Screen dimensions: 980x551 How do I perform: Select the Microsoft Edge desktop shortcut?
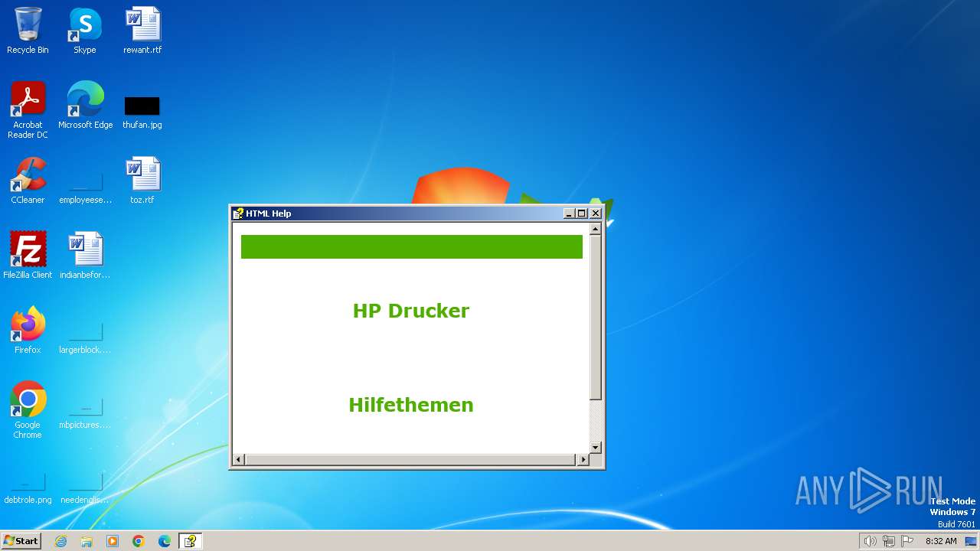click(x=85, y=105)
